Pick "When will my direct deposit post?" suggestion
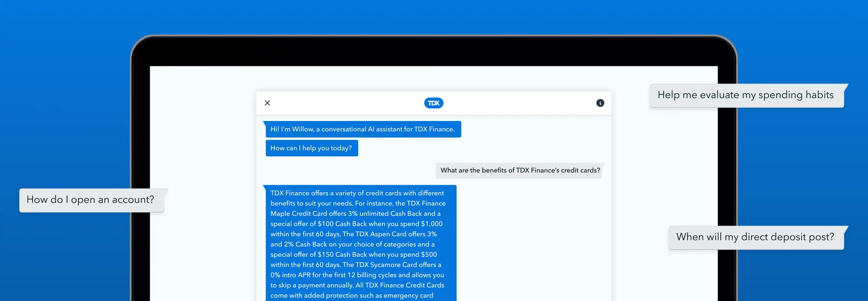 point(755,237)
